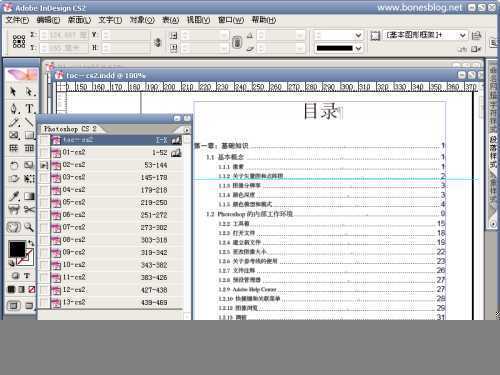Toggle style source box for 09-cs2
The image size is (500, 375).
(44, 253)
